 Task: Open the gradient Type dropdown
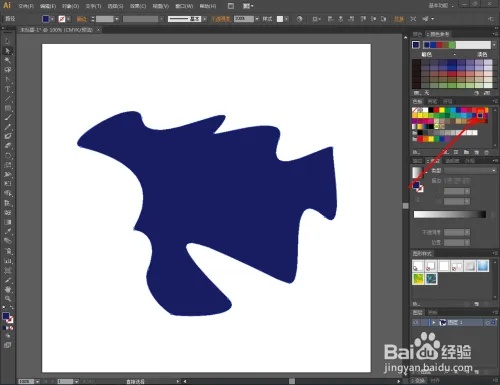[470, 170]
